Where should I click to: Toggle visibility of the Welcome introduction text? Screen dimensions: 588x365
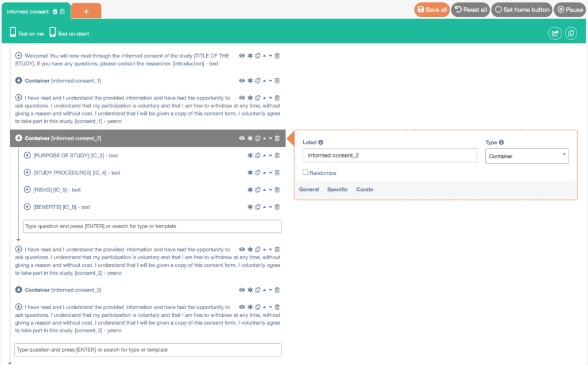click(x=242, y=56)
